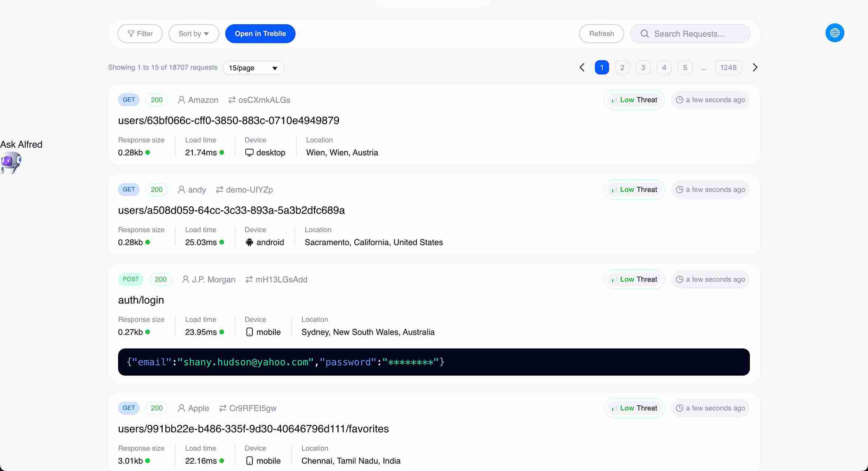Open the Ask Alfred robot assistant

[x=11, y=162]
